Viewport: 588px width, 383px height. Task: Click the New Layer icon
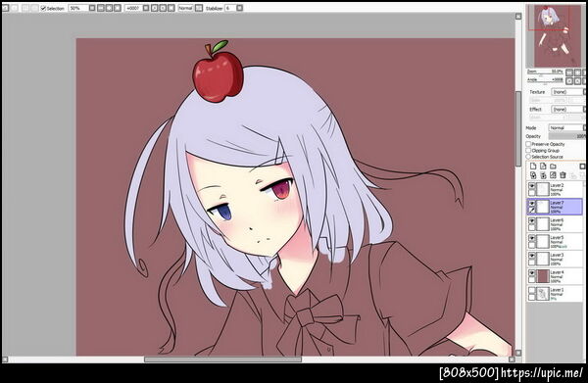coord(533,166)
